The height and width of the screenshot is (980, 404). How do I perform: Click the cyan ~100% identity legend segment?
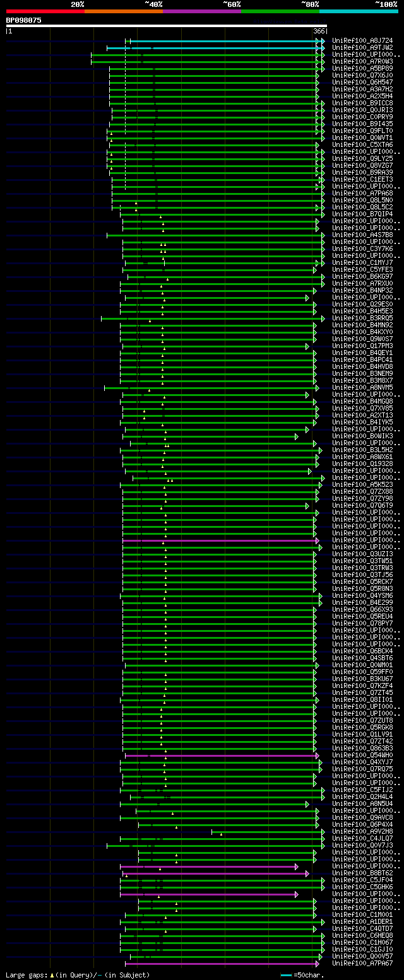click(x=359, y=11)
